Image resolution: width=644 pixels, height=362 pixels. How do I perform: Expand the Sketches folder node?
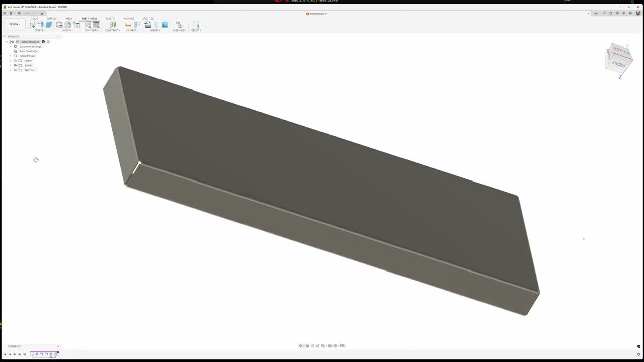point(10,70)
